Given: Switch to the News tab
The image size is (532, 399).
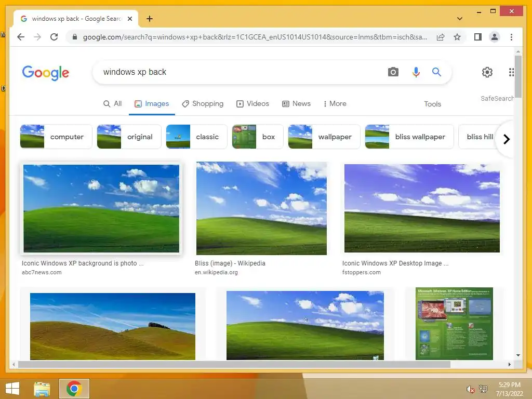Looking at the screenshot, I should tap(296, 104).
